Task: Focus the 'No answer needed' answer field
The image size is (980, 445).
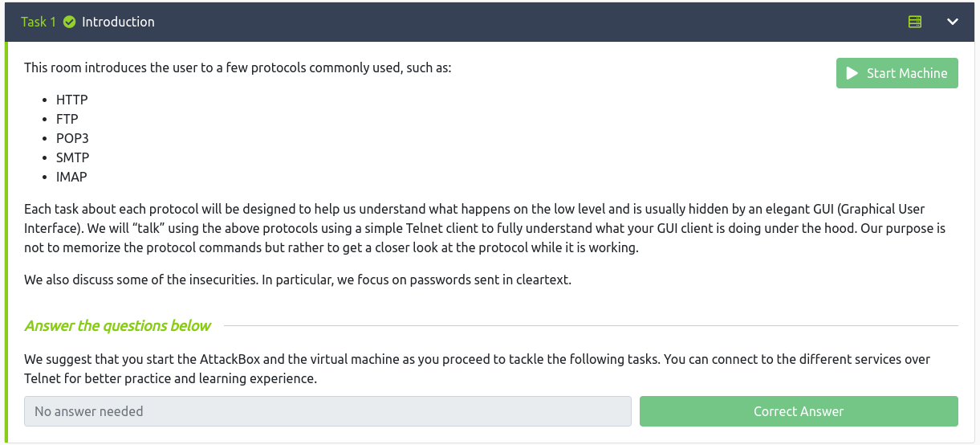Action: 327,411
